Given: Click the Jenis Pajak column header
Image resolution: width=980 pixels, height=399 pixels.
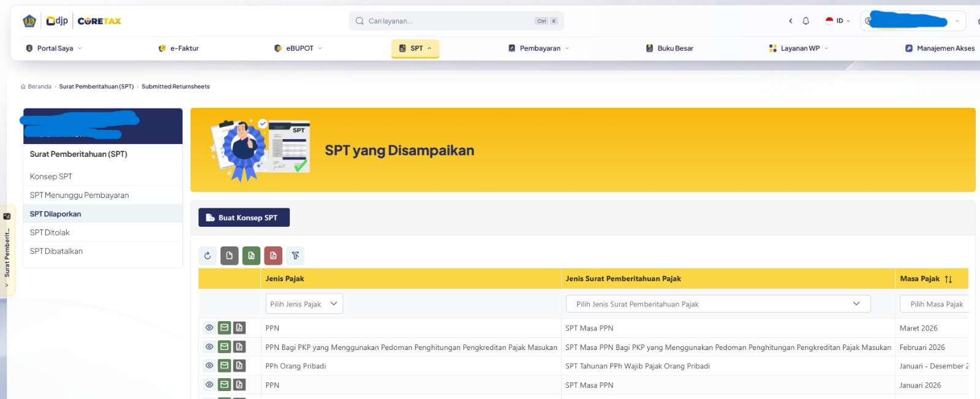Looking at the screenshot, I should pos(410,279).
